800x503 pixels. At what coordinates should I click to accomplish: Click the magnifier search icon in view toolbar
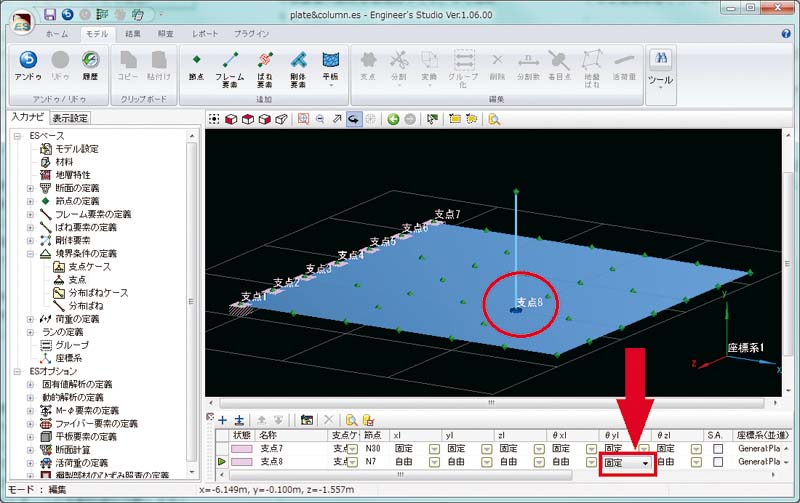coord(494,119)
